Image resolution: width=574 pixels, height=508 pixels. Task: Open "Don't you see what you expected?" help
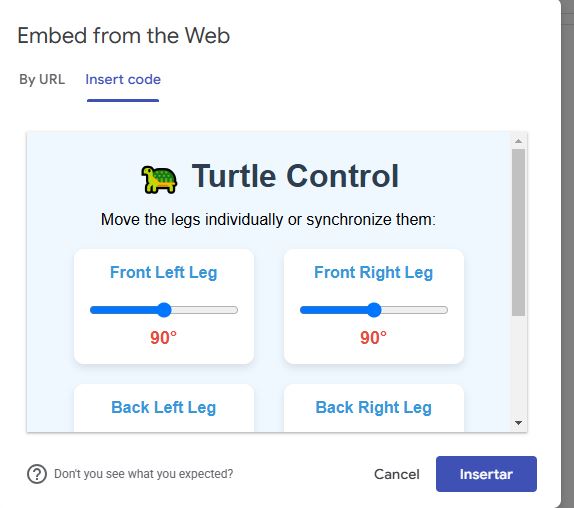pos(144,474)
